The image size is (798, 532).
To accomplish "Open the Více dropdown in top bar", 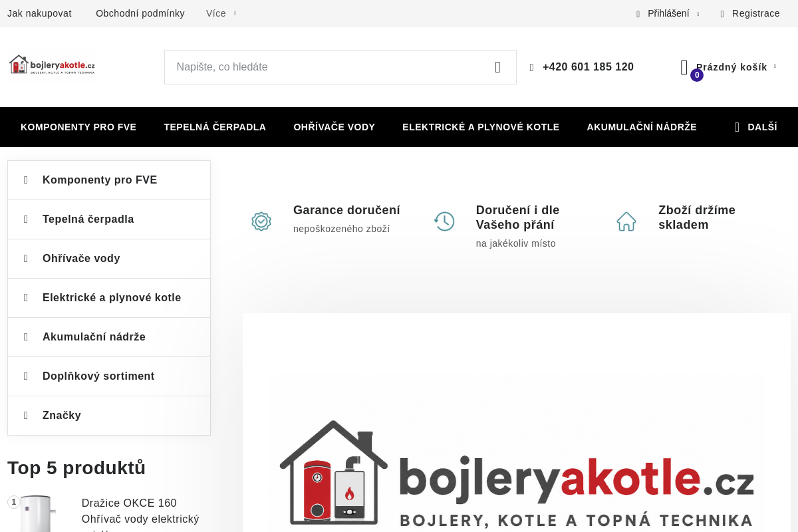I will [x=221, y=13].
